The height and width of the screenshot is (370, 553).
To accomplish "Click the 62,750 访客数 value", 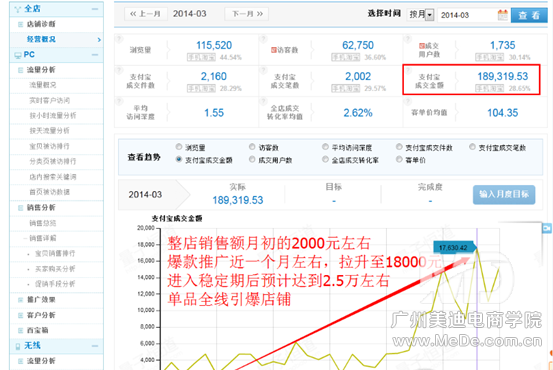I will (x=358, y=46).
